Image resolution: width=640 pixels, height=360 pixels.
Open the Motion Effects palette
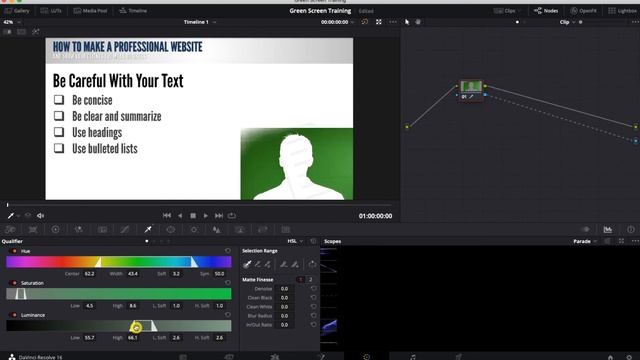coord(102,230)
